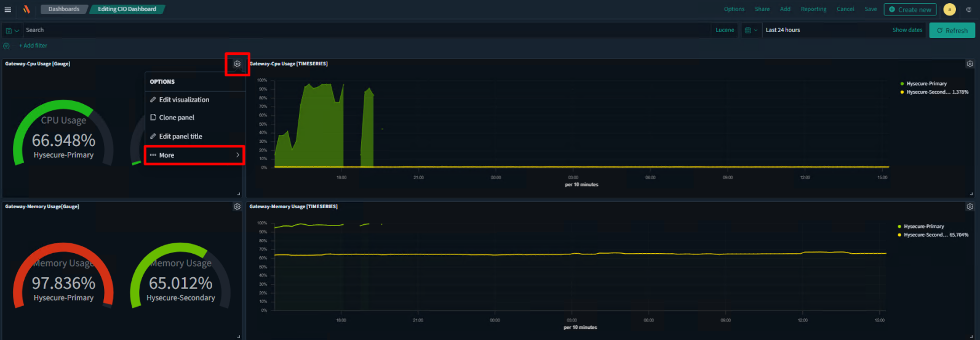Choose Clone panel in the options menu
Screen dimensions: 980x340
[177, 118]
